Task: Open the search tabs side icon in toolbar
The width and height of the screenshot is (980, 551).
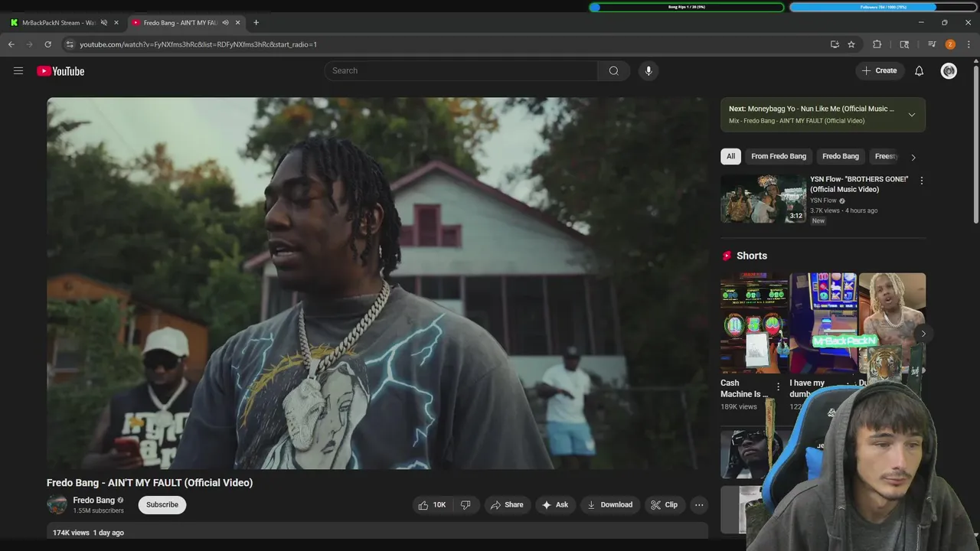Action: point(904,44)
